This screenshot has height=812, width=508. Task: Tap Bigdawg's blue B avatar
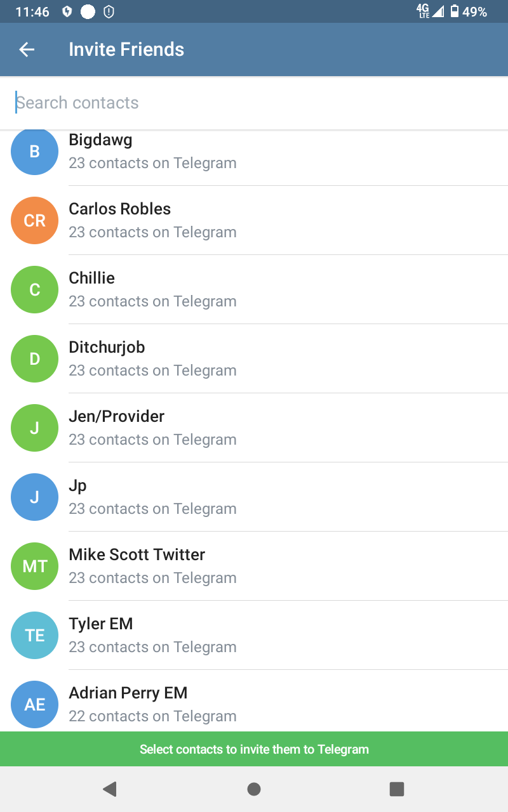point(35,152)
